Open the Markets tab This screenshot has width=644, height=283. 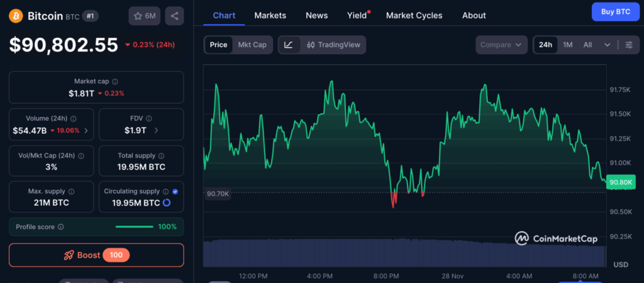270,15
